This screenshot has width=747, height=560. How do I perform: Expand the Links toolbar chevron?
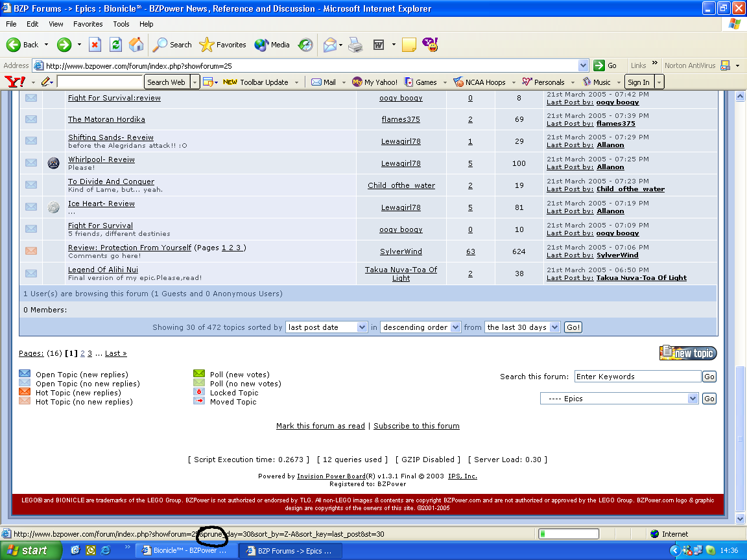pyautogui.click(x=654, y=62)
